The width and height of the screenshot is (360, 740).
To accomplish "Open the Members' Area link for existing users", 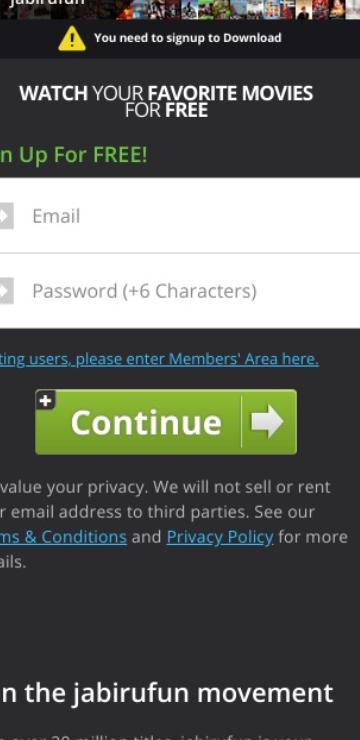I will point(159,359).
